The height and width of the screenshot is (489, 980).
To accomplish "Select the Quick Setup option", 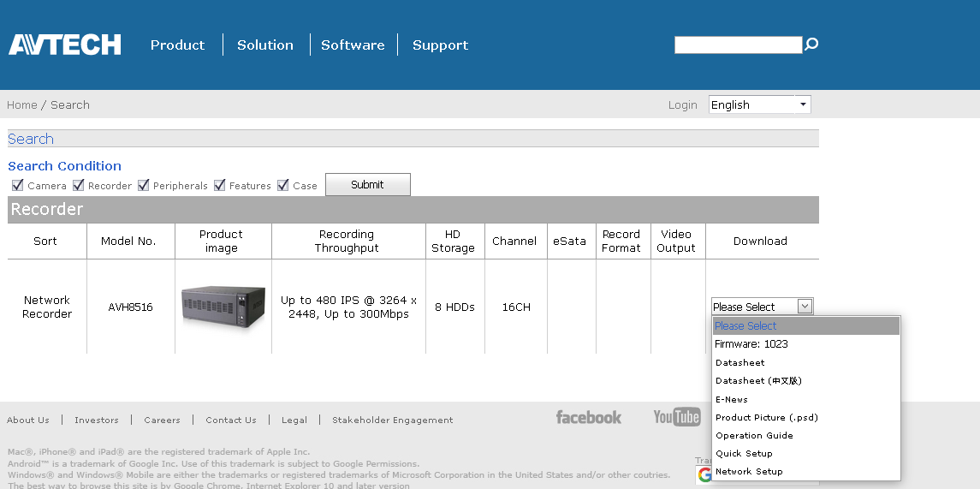I will coord(806,453).
